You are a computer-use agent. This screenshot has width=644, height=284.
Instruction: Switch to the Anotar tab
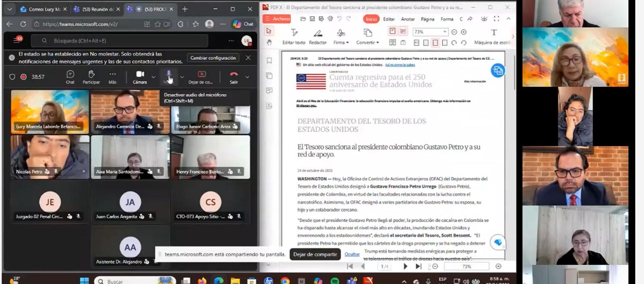407,19
